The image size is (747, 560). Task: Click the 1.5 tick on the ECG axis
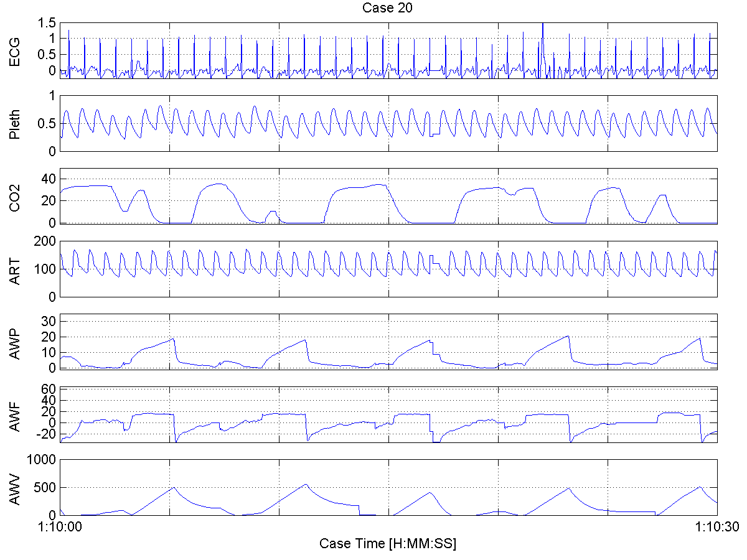[47, 23]
